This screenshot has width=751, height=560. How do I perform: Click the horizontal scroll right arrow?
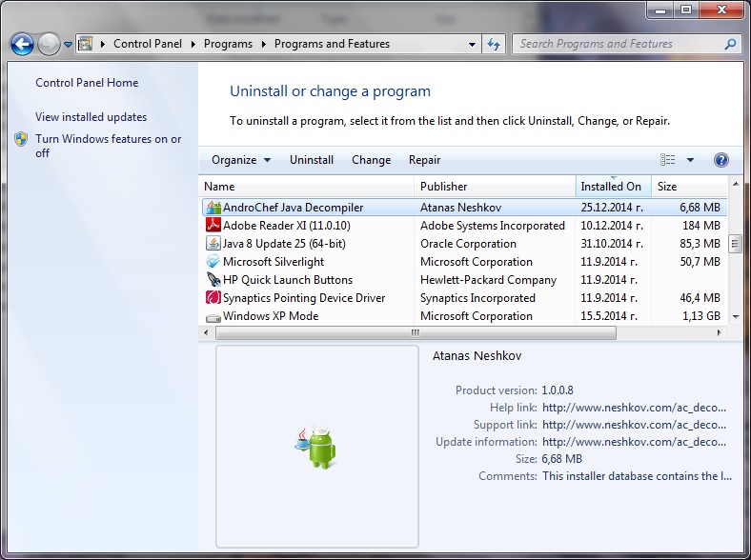719,332
